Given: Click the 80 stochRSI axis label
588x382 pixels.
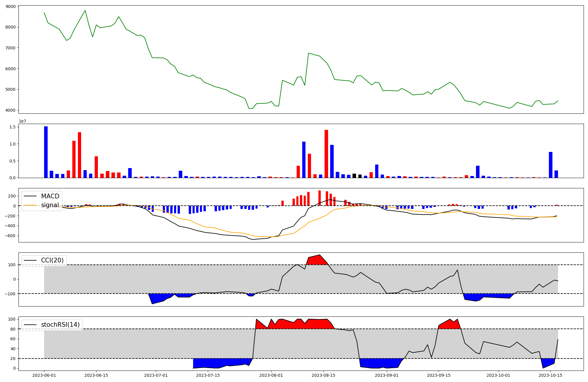Looking at the screenshot, I should point(12,329).
